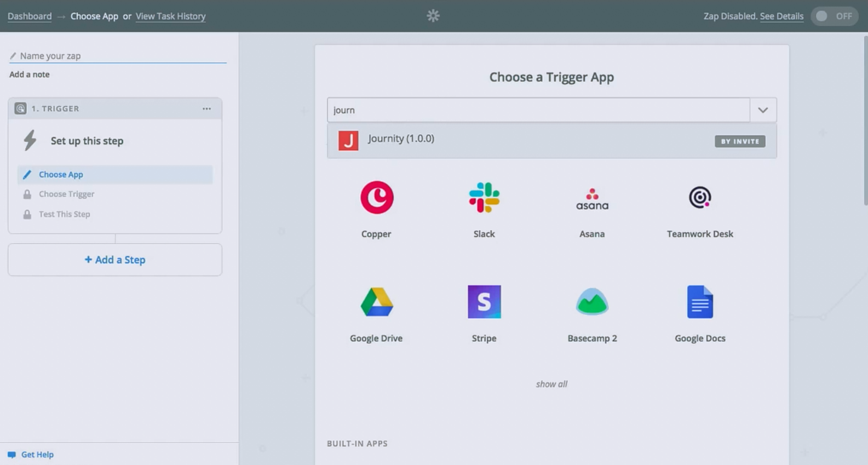The height and width of the screenshot is (465, 868).
Task: Click the red Journity J logo
Action: [x=348, y=141]
